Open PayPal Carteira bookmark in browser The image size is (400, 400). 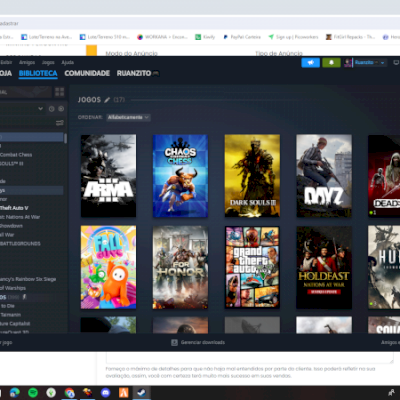[x=242, y=37]
